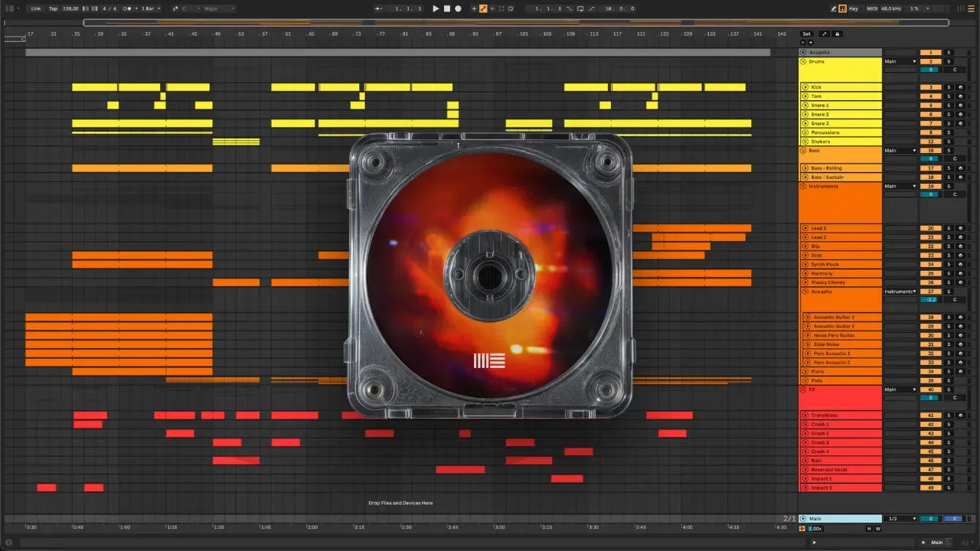Solo the Acapella track
Viewport: 980px width, 551px height.
(948, 52)
